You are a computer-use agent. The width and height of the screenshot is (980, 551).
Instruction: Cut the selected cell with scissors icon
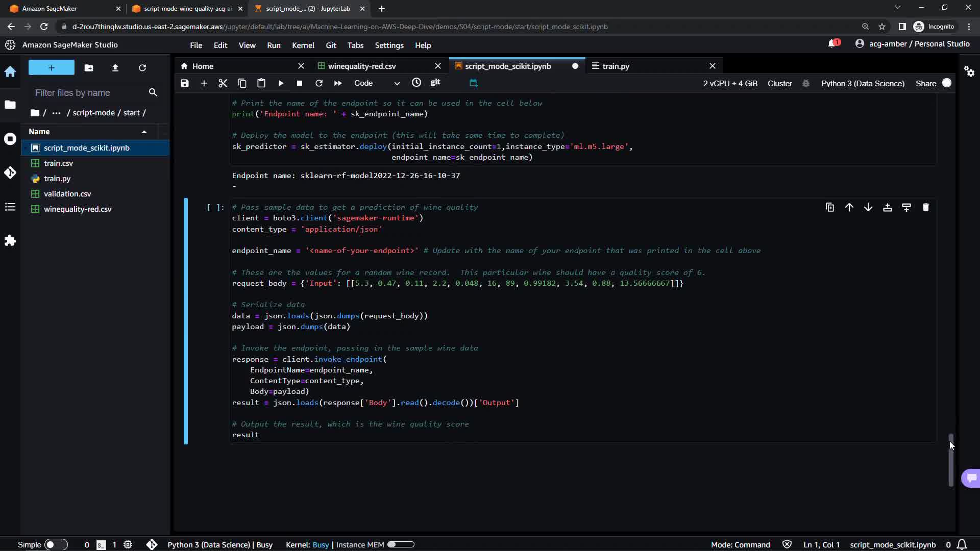(223, 83)
